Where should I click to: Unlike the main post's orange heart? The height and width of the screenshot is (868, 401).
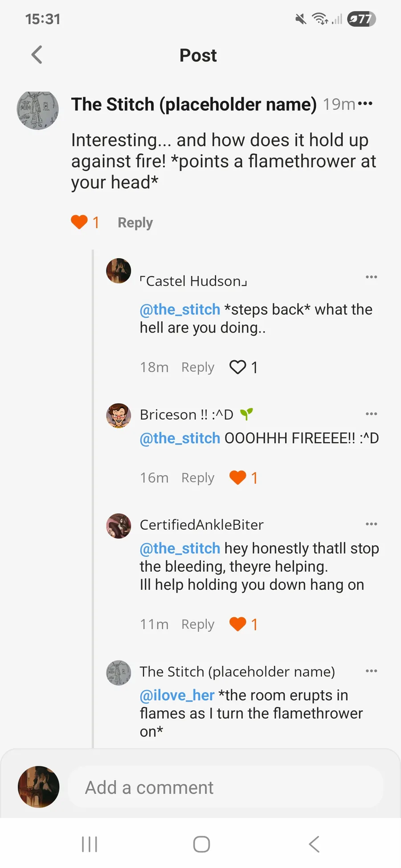point(79,222)
